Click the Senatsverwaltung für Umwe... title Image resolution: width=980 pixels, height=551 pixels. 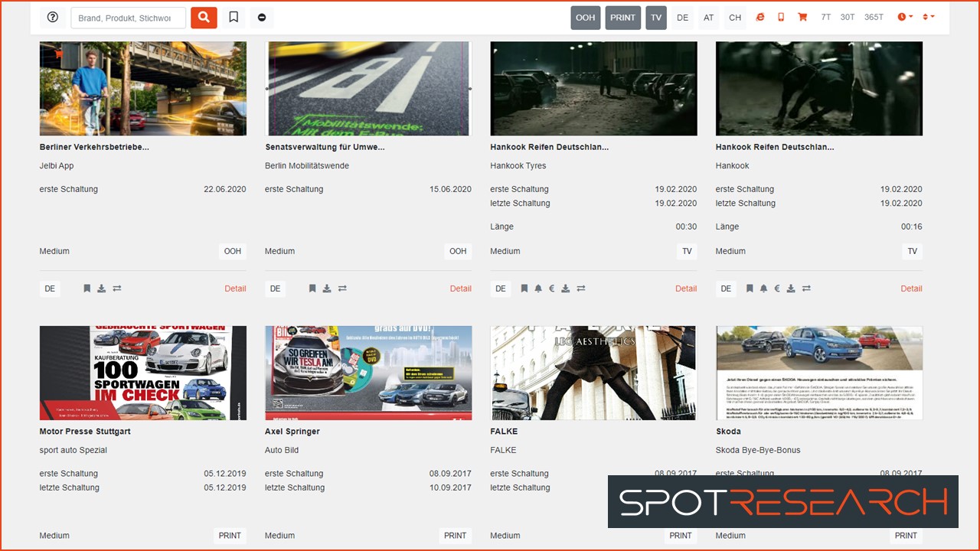[325, 147]
